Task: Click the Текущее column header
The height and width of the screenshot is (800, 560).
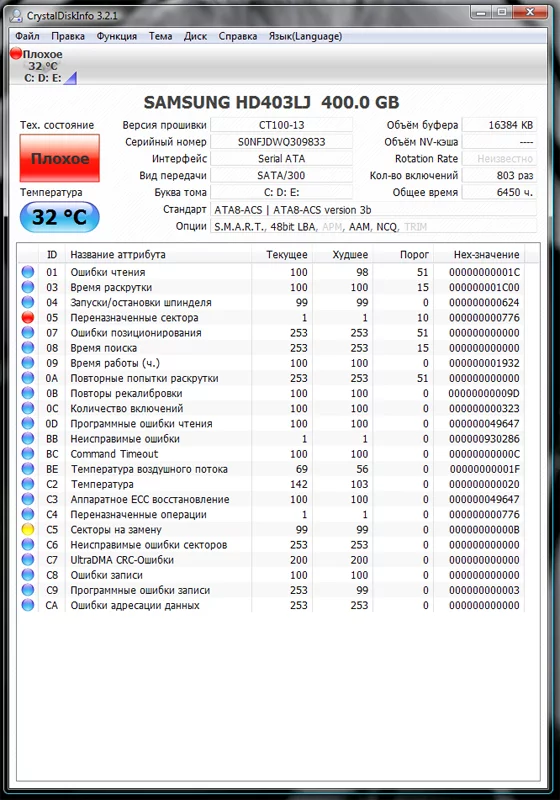Action: 282,254
